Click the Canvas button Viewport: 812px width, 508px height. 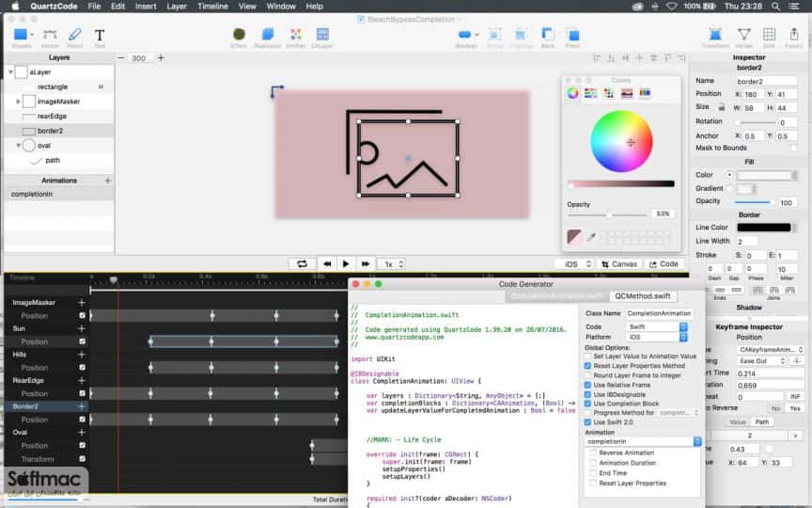tap(619, 264)
